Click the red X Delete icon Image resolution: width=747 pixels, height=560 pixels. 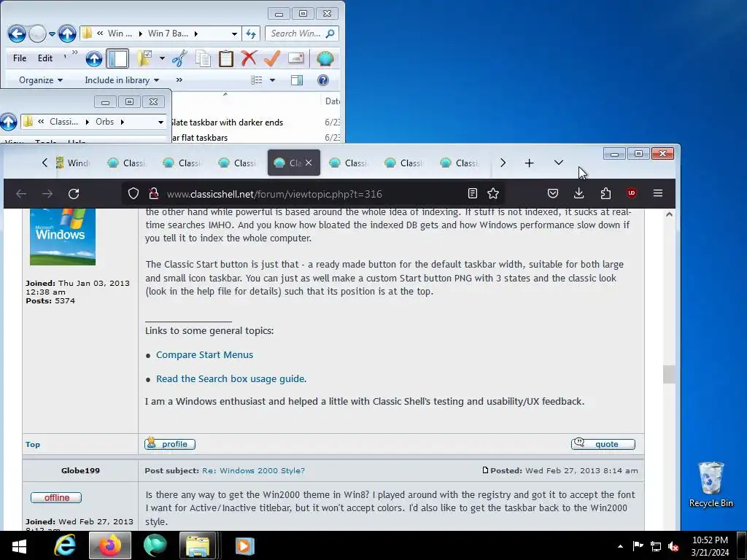pyautogui.click(x=249, y=58)
